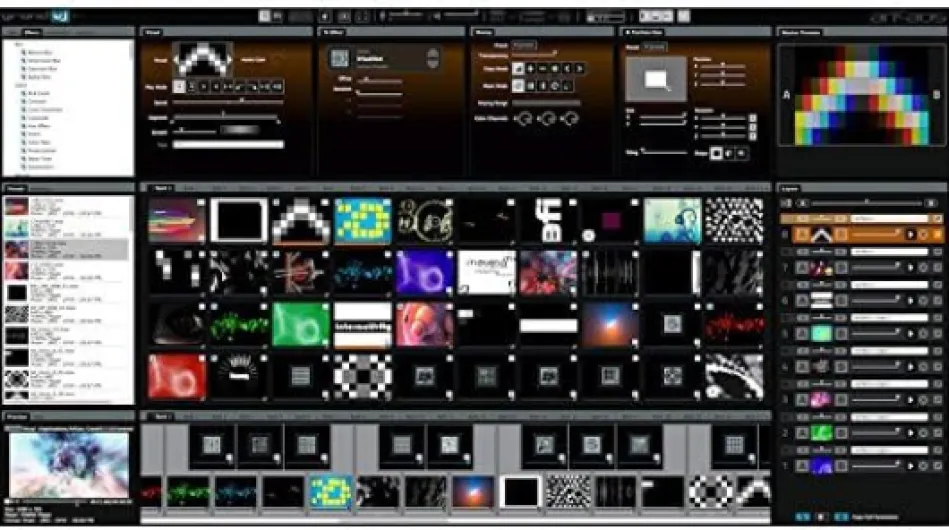Viewport: 949px width, 530px height.
Task: Select the first Mask Mode icon
Action: (x=518, y=86)
